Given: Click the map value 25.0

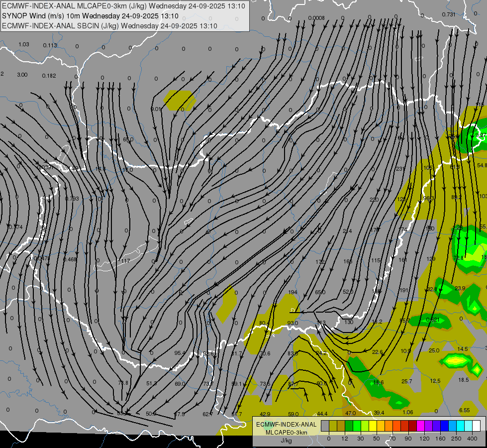Looking at the screenshot, I should point(434,350).
